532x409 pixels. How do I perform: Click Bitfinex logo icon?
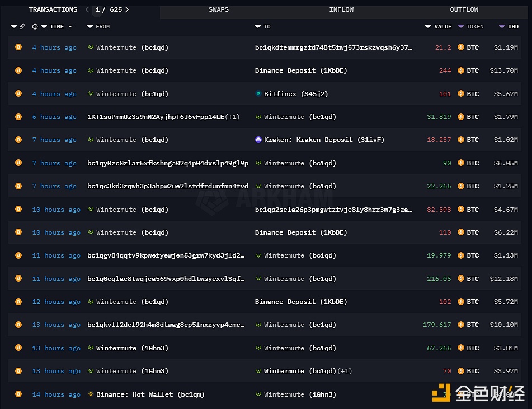pos(258,93)
